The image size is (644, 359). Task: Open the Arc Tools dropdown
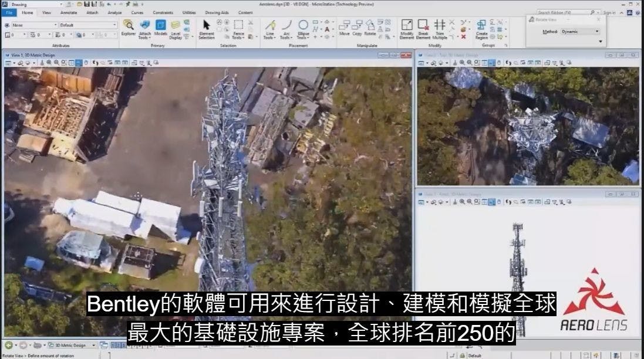[x=286, y=29]
